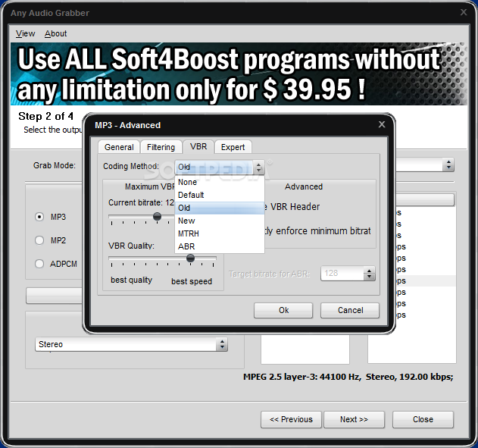Click Ok in MP3 Advanced dialog
The height and width of the screenshot is (448, 478).
point(283,311)
